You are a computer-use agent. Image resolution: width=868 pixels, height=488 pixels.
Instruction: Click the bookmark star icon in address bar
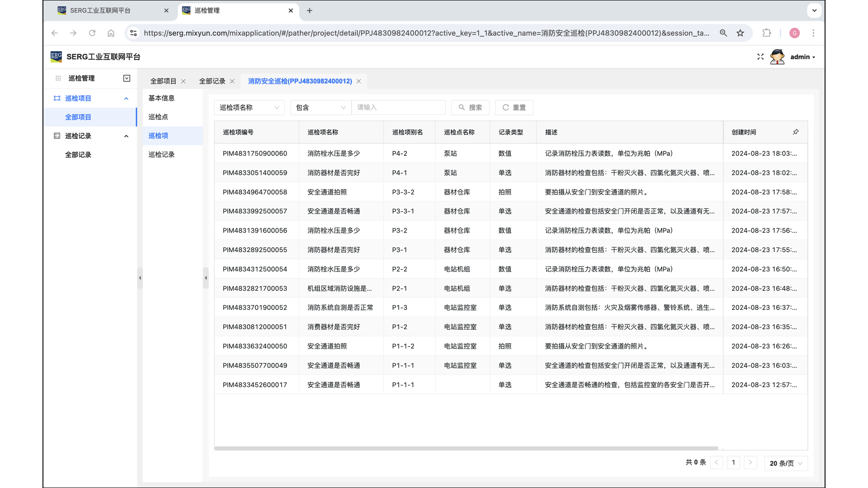(740, 33)
